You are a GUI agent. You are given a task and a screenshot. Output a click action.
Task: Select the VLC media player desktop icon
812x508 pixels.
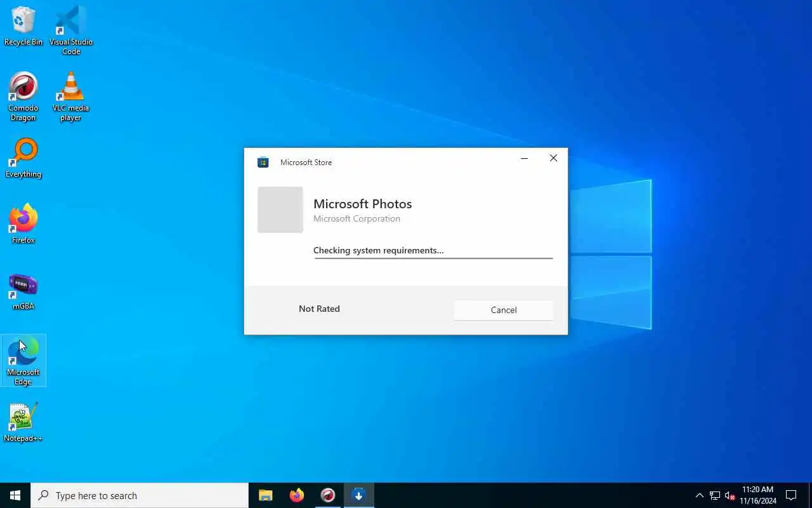coord(71,96)
